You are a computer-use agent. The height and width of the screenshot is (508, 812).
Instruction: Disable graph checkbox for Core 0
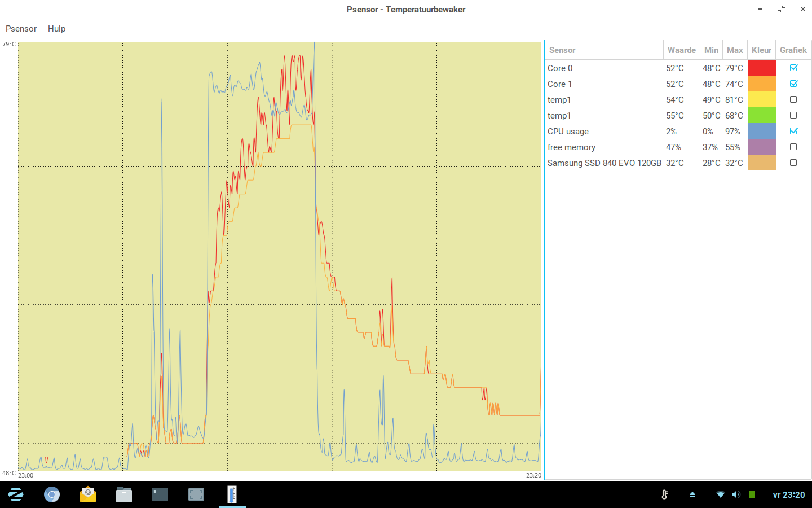tap(793, 68)
